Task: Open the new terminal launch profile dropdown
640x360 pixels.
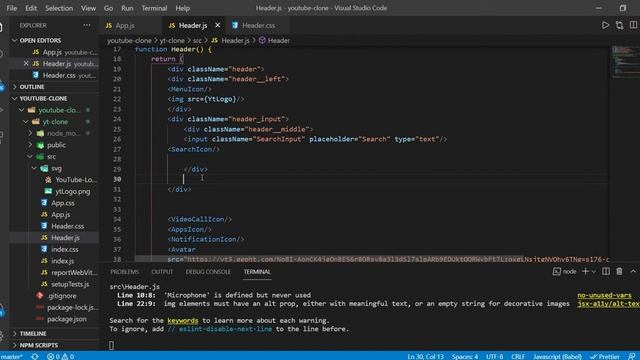Action: coord(594,272)
